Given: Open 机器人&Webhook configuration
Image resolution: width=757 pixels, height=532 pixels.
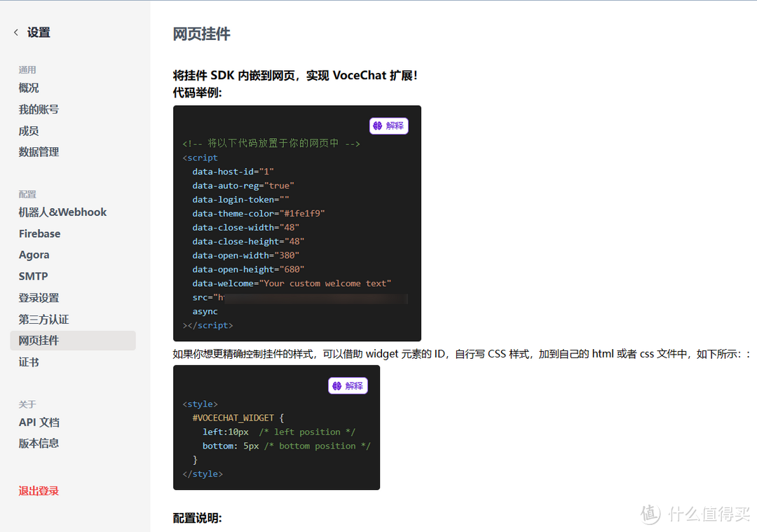Looking at the screenshot, I should tap(63, 212).
